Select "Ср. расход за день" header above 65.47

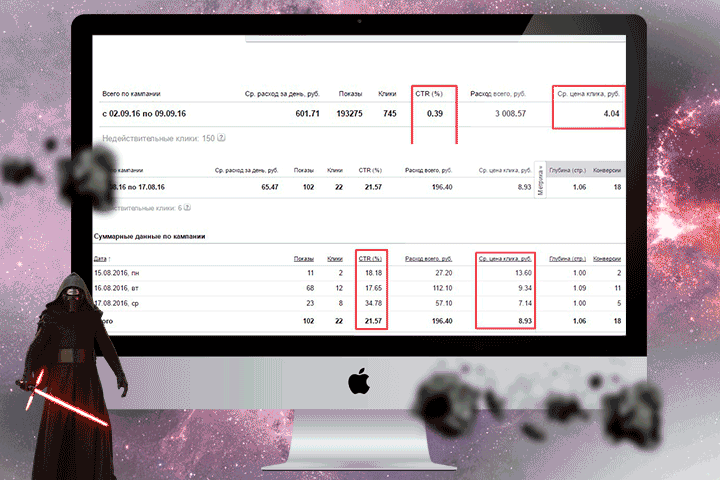247,170
